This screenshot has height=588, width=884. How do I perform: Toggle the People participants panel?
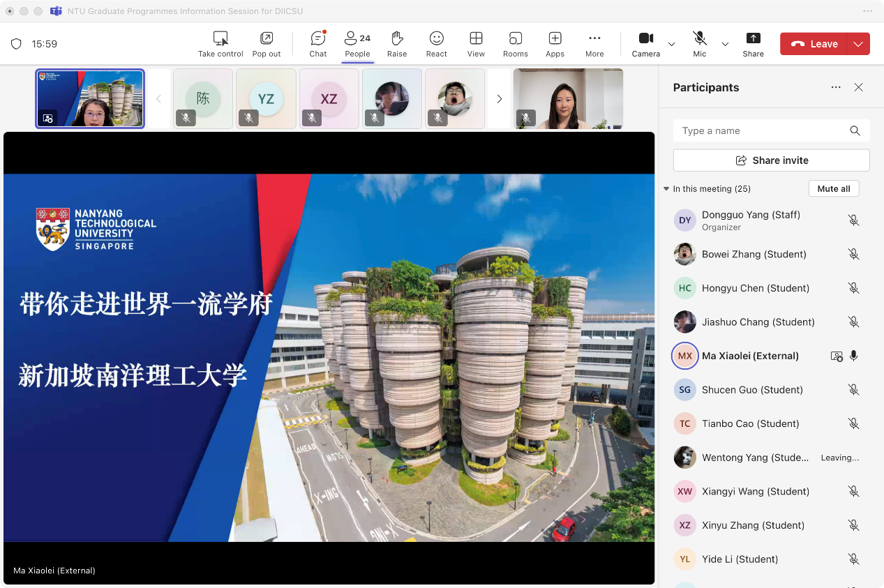click(x=357, y=44)
